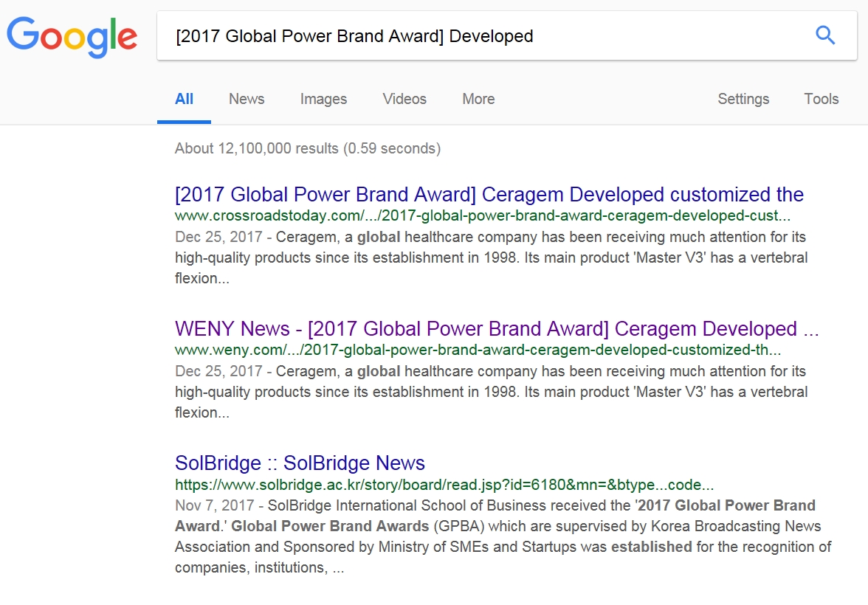Click 'flexion...' text in crossroadstoday snippet
The height and width of the screenshot is (605, 868).
point(202,278)
